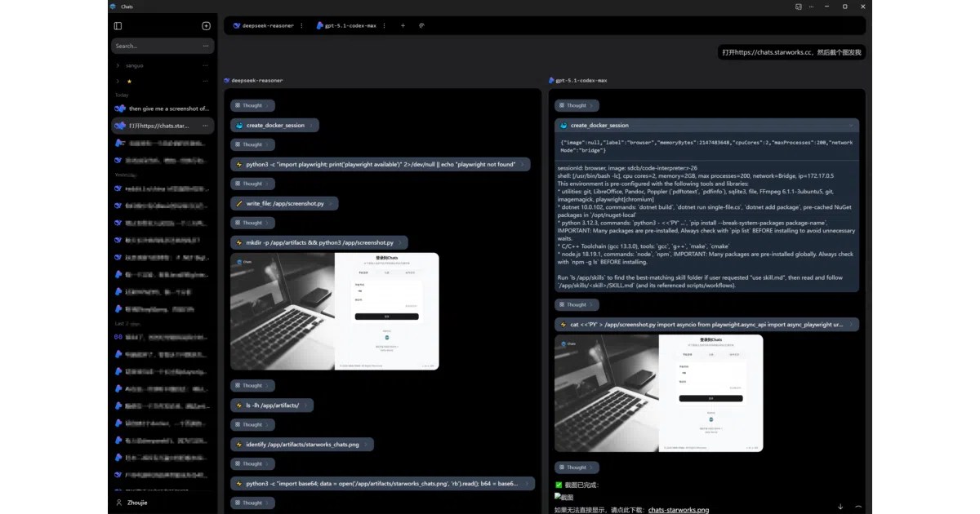Select the gpt-5.1-codex-max model tab

[x=346, y=25]
